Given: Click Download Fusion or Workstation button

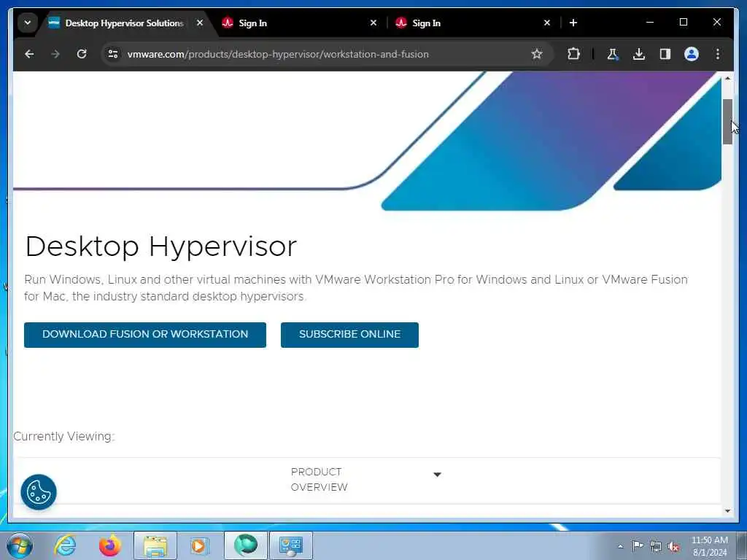Looking at the screenshot, I should [145, 335].
